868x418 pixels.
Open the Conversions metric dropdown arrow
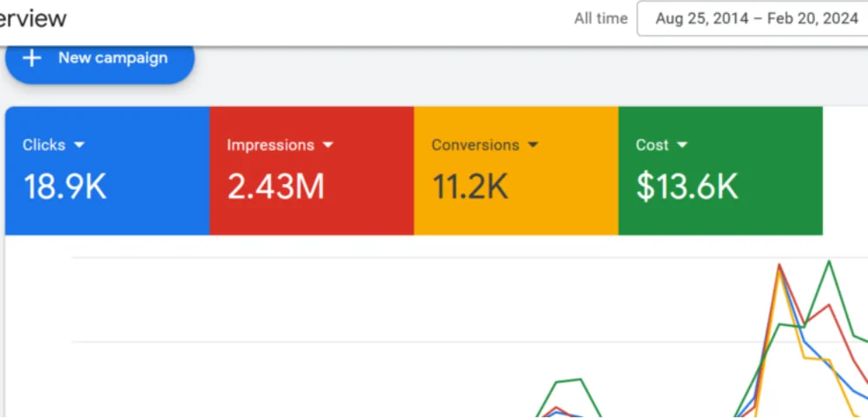click(x=533, y=145)
